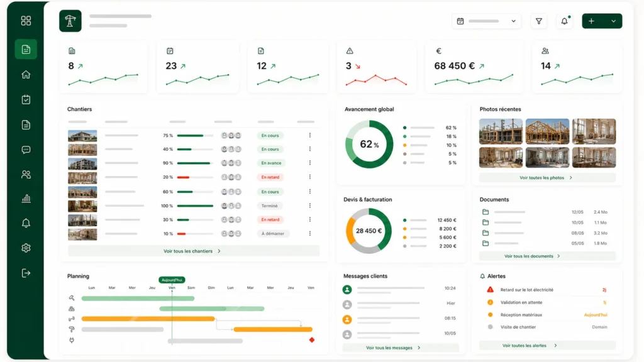Click the 'Aujourd'hui' marker in Planning
The image size is (644, 362).
pos(172,280)
